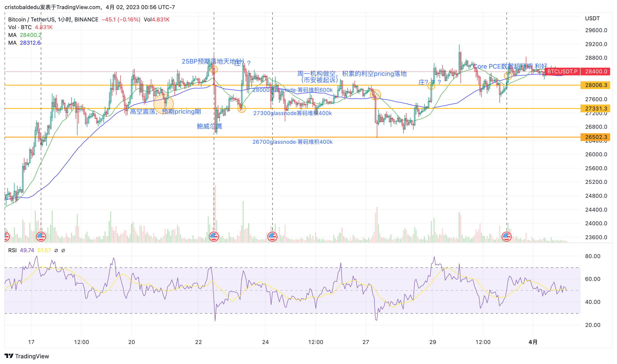
Task: Click the 4月 date label on time axis
Action: (x=533, y=342)
